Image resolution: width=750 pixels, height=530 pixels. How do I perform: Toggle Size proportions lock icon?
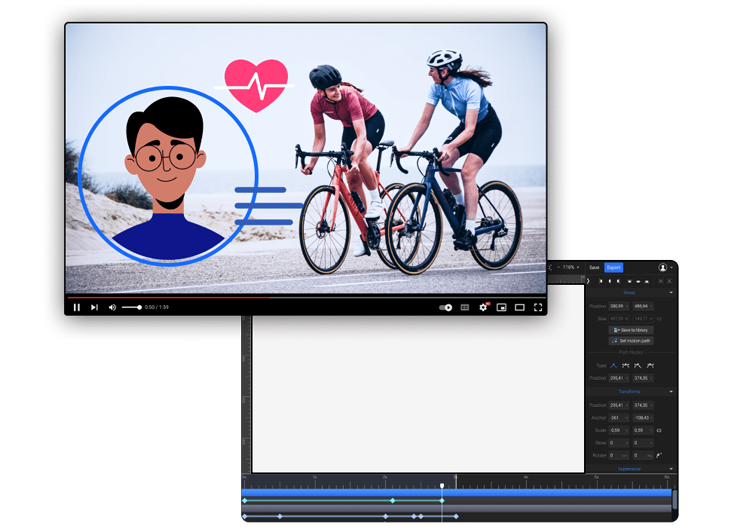tap(659, 319)
